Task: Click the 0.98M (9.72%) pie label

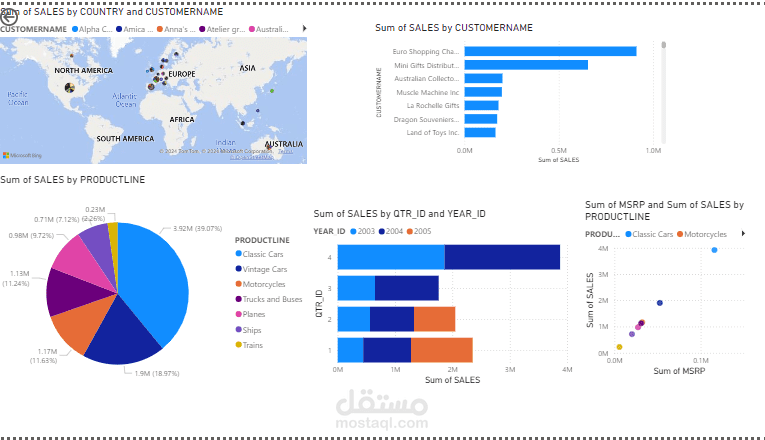Action: 31,235
